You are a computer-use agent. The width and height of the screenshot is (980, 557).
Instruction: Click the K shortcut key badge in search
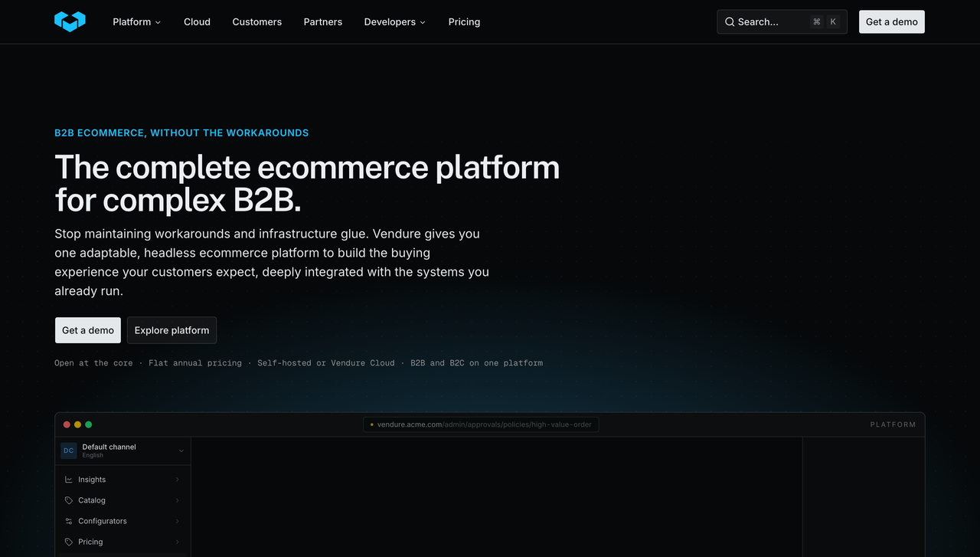click(x=833, y=22)
